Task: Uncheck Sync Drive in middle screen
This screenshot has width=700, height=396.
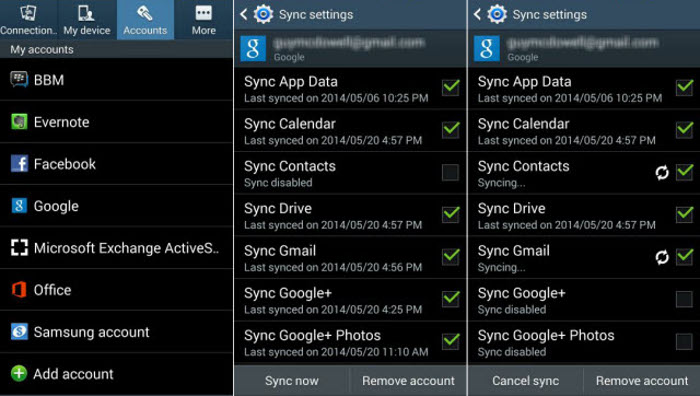Action: (x=450, y=214)
